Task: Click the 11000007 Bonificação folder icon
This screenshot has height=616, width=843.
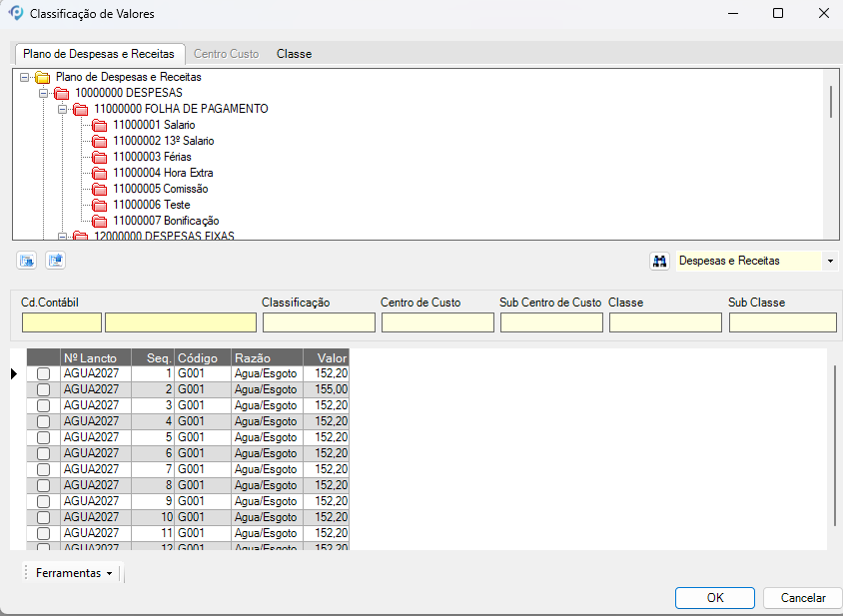Action: click(x=99, y=221)
